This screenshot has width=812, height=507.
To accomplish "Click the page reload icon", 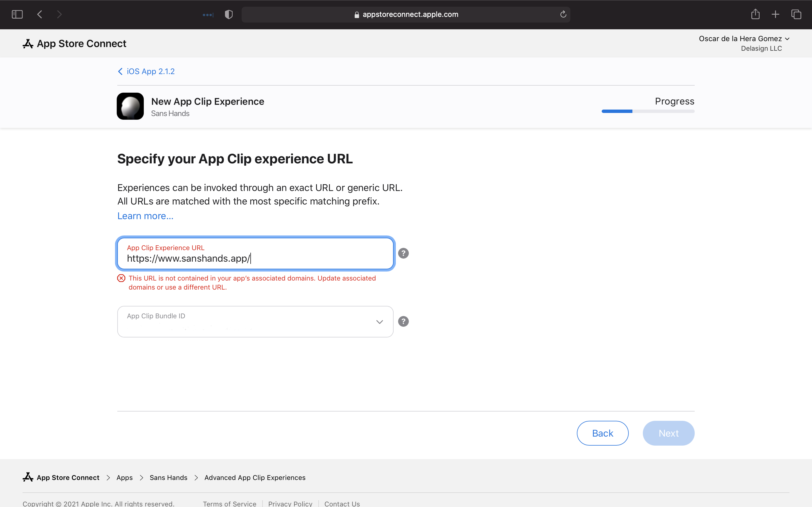I will [562, 14].
